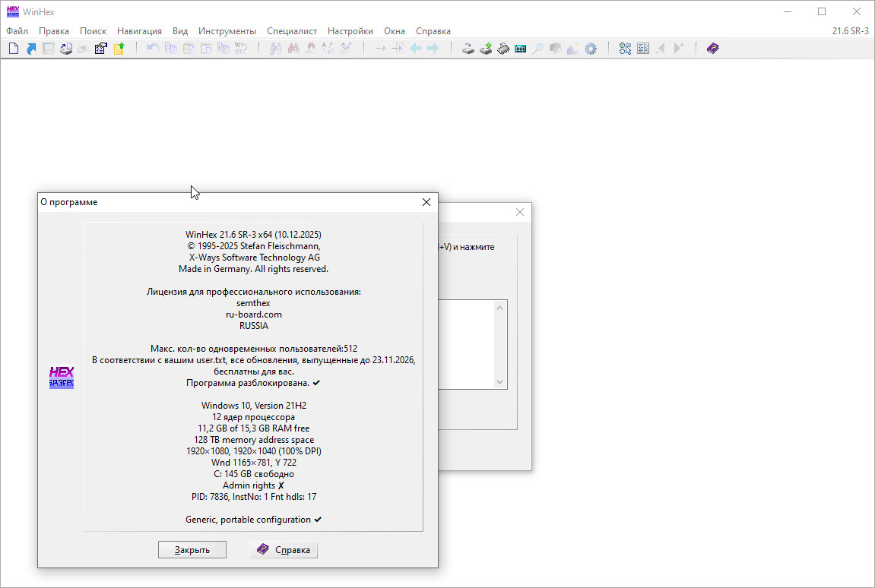
Task: Click the New file toolbar icon
Action: click(x=13, y=49)
